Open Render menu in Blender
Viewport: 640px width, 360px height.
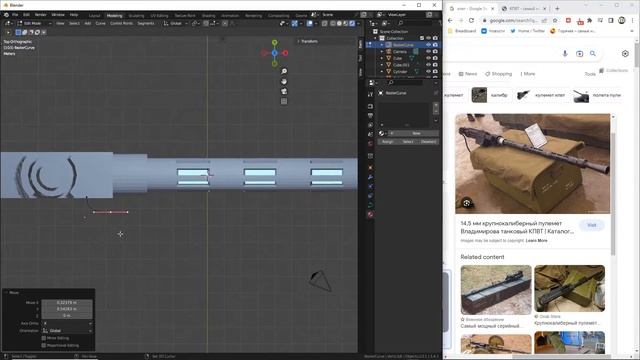click(40, 15)
